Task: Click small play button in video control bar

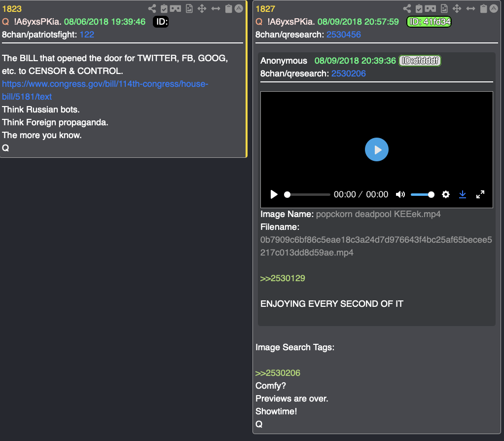Action: (274, 194)
